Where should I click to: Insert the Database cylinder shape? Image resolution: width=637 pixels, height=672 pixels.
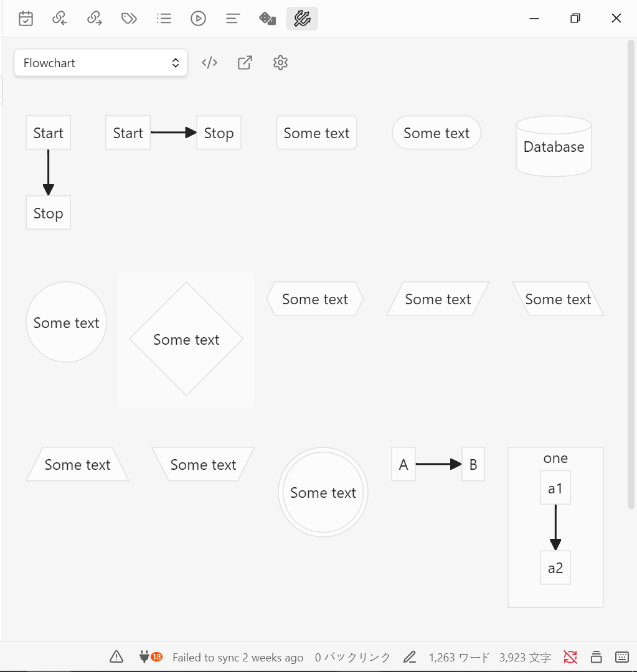tap(554, 146)
